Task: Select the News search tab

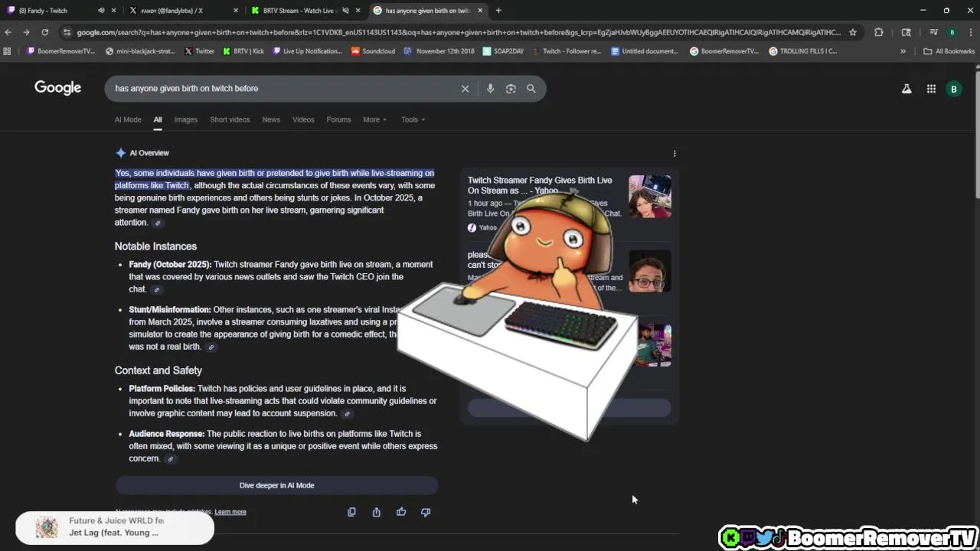Action: pyautogui.click(x=271, y=119)
